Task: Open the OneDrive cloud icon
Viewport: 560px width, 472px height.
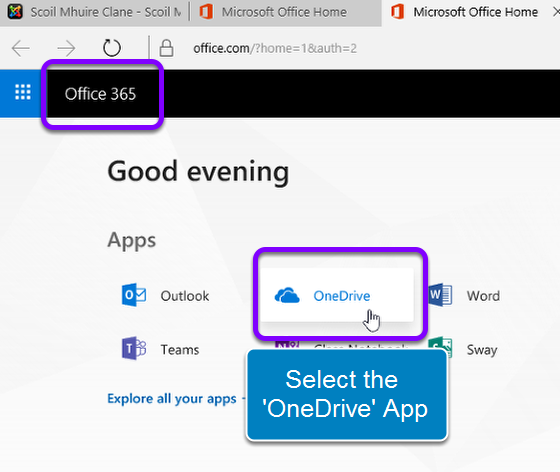Action: tap(287, 295)
